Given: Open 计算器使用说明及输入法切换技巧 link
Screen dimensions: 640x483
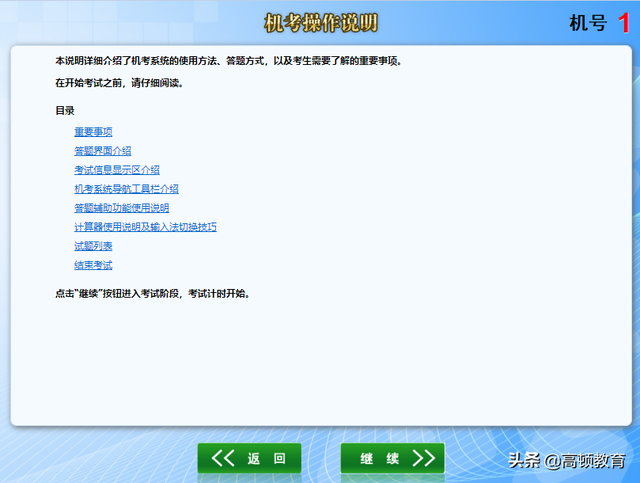Looking at the screenshot, I should click(x=145, y=227).
